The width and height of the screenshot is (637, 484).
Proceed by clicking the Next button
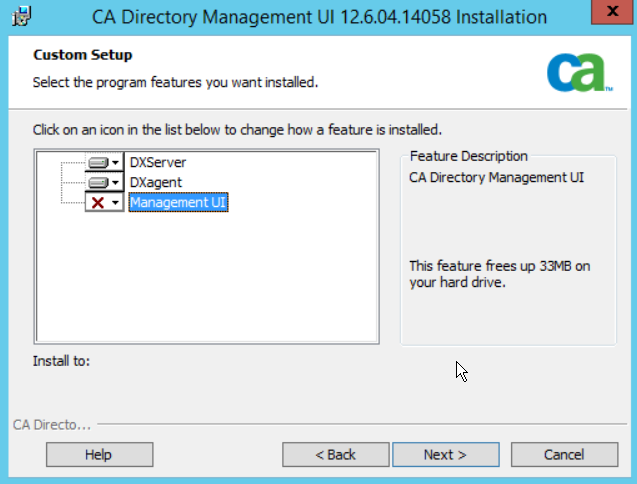(x=445, y=454)
